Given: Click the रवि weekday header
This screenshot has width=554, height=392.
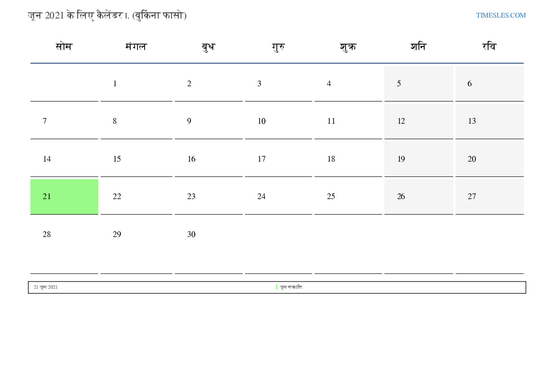Looking at the screenshot, I should [489, 46].
